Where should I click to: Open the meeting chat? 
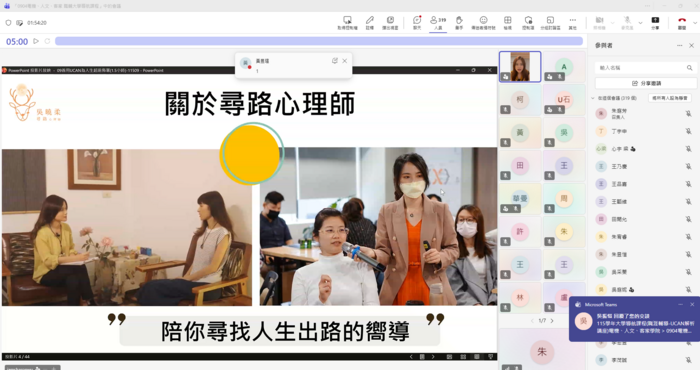(x=417, y=22)
